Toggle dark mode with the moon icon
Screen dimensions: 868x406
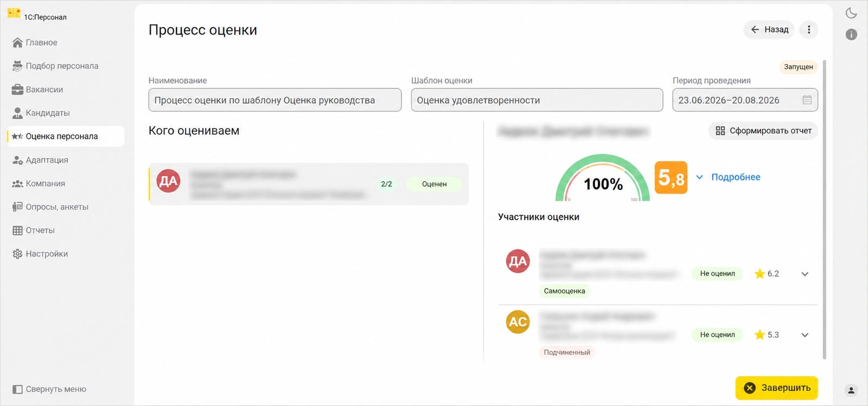click(x=851, y=13)
